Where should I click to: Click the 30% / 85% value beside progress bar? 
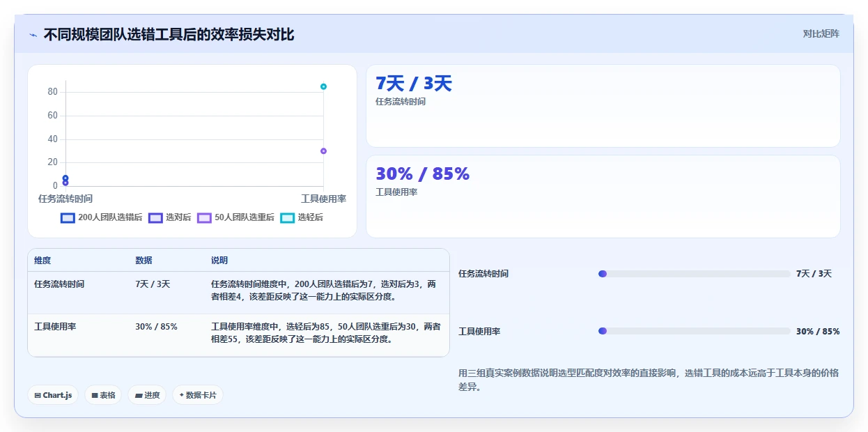(x=818, y=331)
